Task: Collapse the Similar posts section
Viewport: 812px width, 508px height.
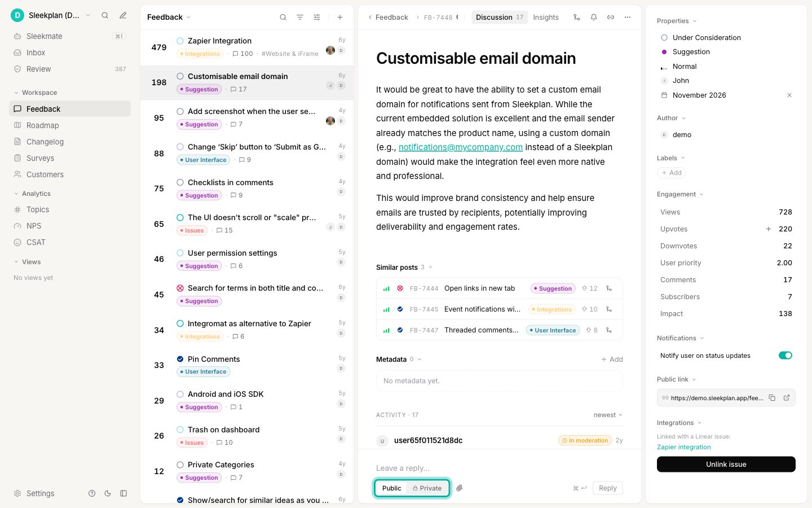Action: pyautogui.click(x=404, y=268)
